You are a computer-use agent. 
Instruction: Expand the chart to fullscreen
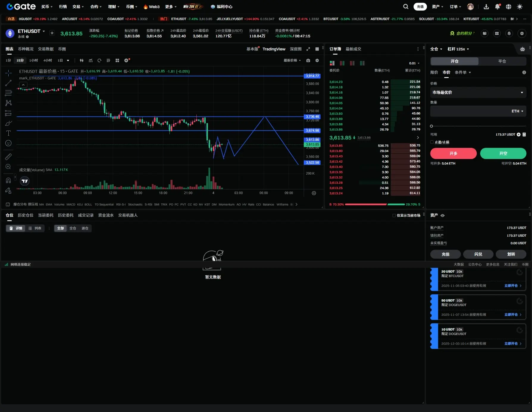(308, 49)
